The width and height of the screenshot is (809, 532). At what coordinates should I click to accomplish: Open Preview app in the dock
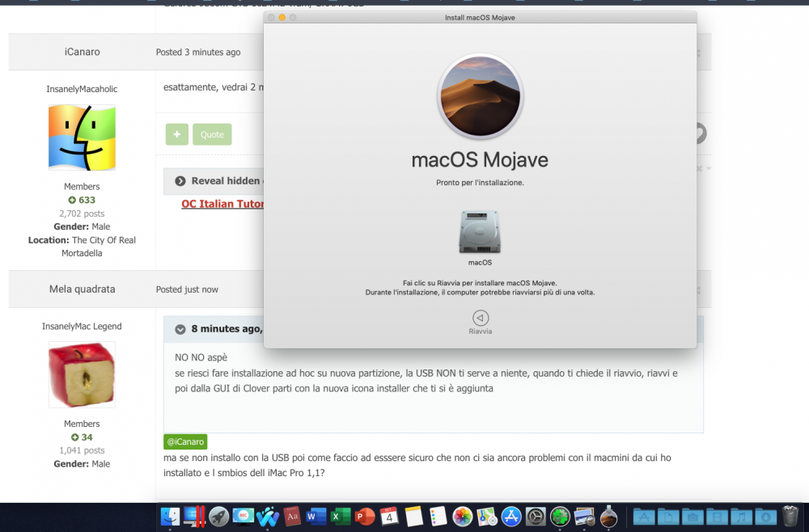[584, 517]
